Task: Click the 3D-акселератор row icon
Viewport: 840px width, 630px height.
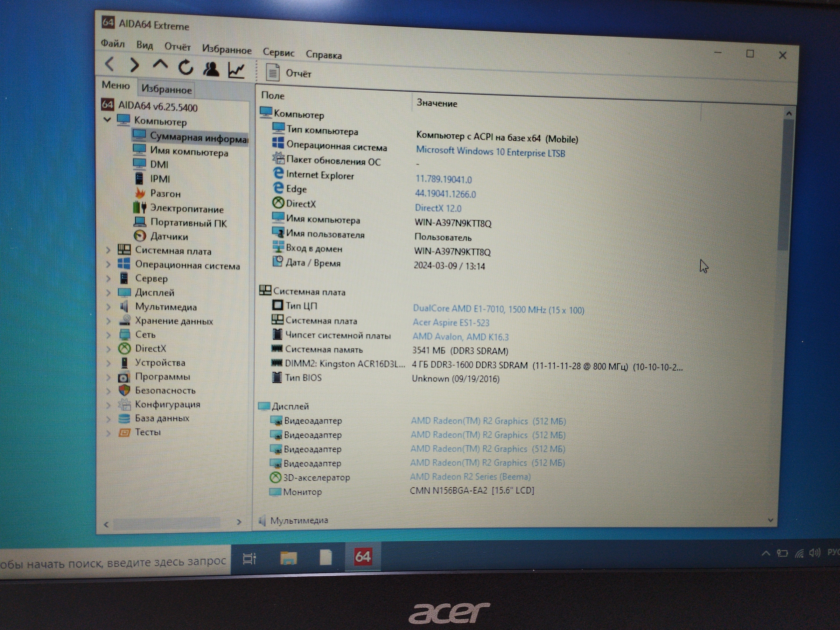Action: (x=275, y=477)
